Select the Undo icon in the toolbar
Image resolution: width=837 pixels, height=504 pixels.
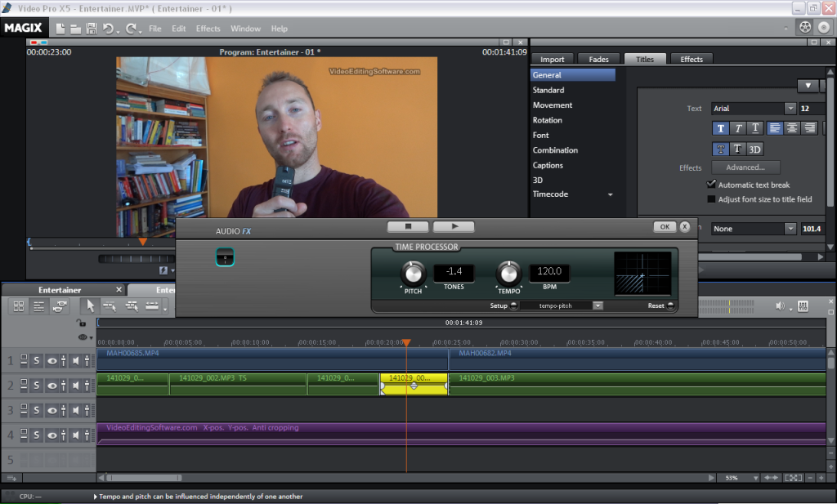109,27
